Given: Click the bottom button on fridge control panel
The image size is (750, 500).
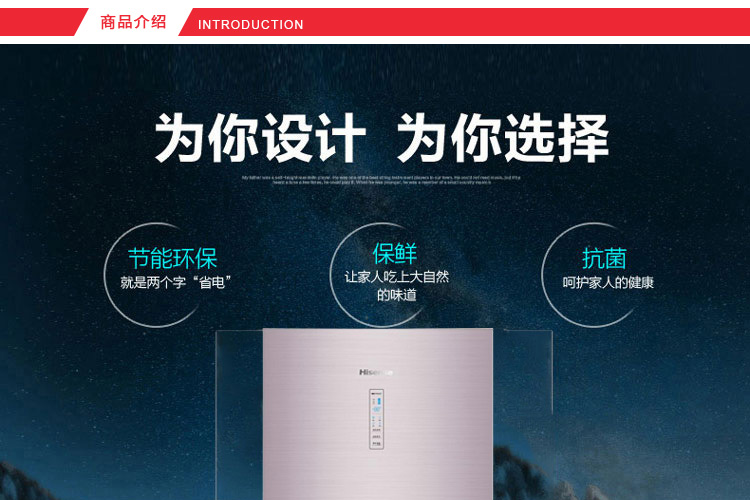Looking at the screenshot, I should [376, 444].
